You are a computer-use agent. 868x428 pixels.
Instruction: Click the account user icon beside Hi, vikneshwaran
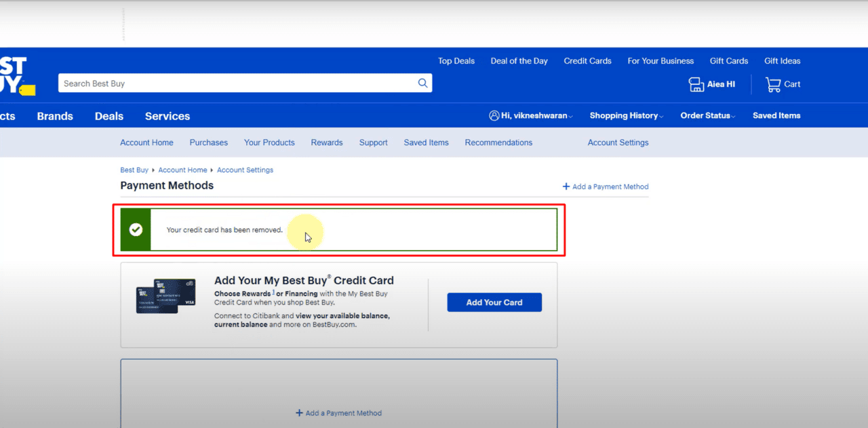(x=494, y=116)
